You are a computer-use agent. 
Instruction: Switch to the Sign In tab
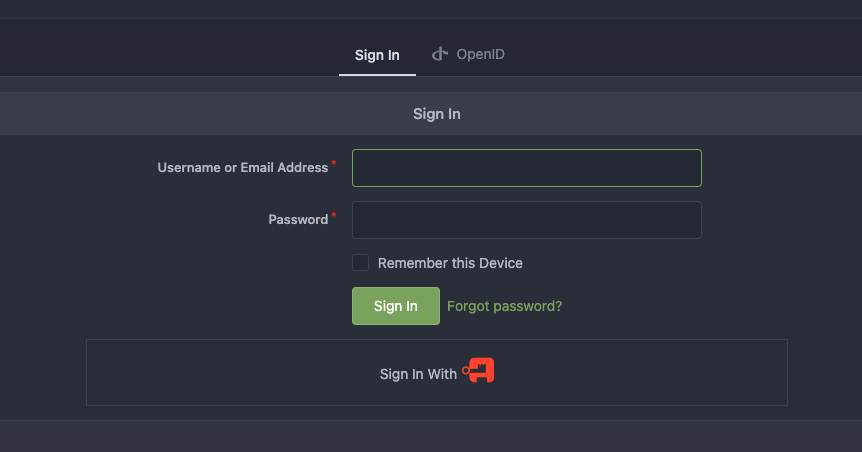point(377,55)
